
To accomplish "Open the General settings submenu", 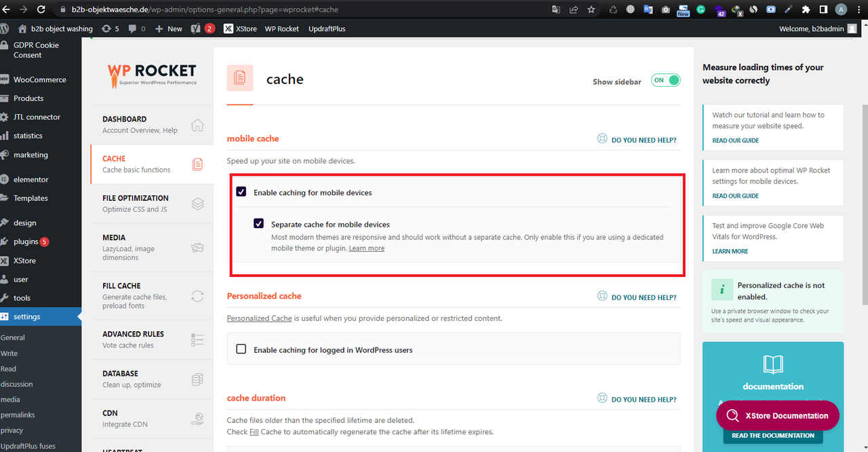I will (x=13, y=337).
